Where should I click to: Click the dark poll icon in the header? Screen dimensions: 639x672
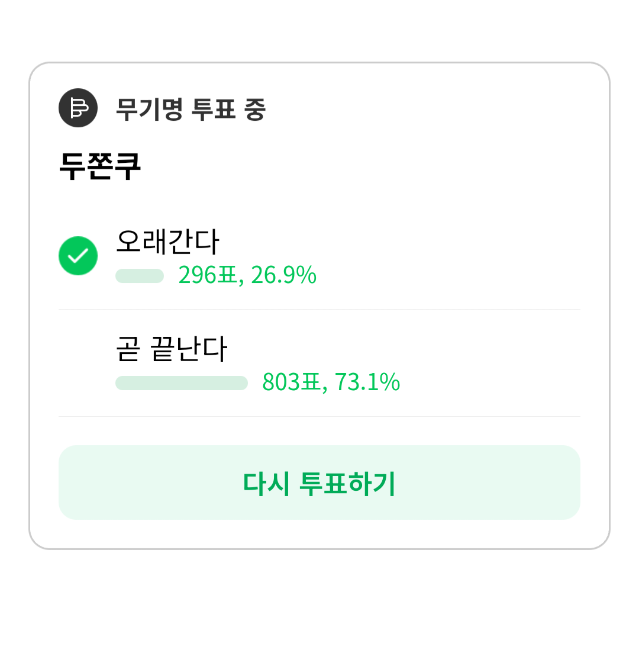click(78, 108)
